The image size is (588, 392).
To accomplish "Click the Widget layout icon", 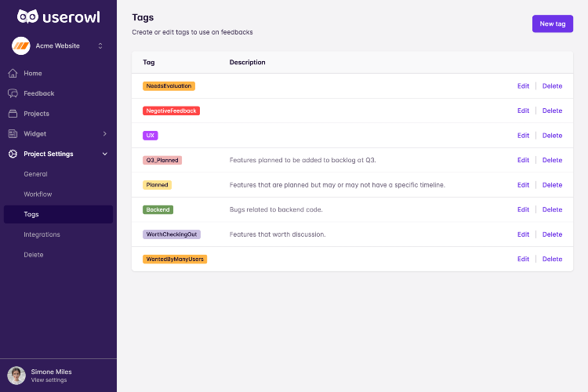I will point(13,133).
